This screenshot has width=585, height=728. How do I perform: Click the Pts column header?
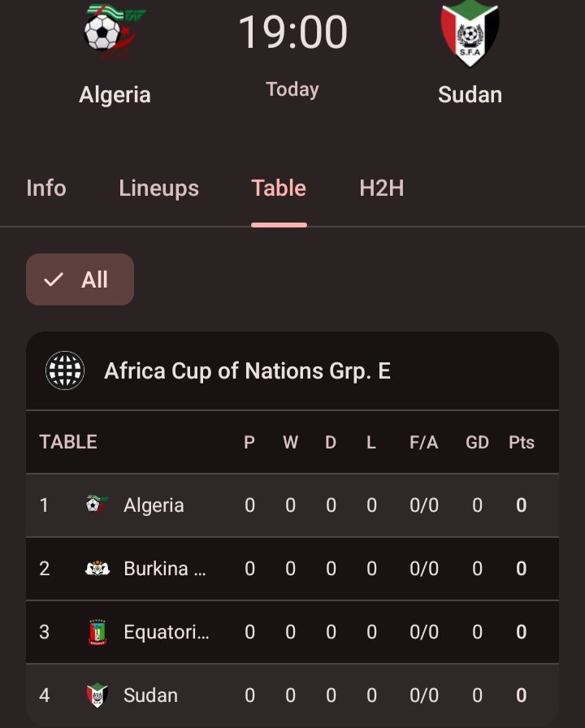[x=521, y=442]
